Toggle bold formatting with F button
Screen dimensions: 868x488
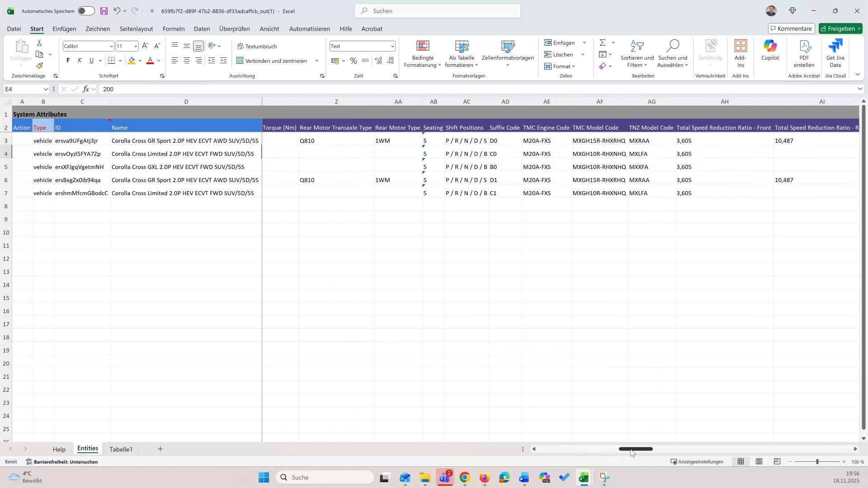67,60
